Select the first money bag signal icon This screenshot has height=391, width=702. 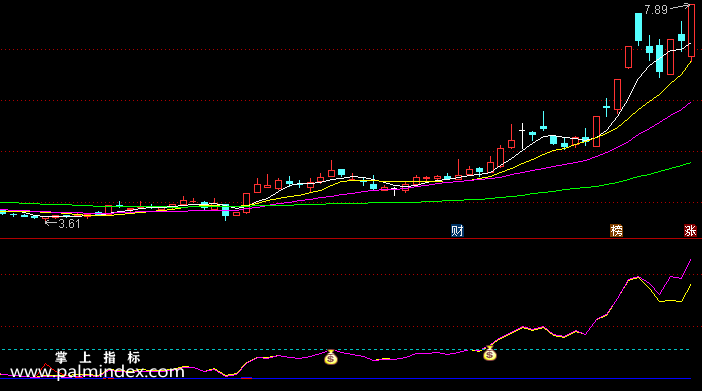(x=331, y=357)
